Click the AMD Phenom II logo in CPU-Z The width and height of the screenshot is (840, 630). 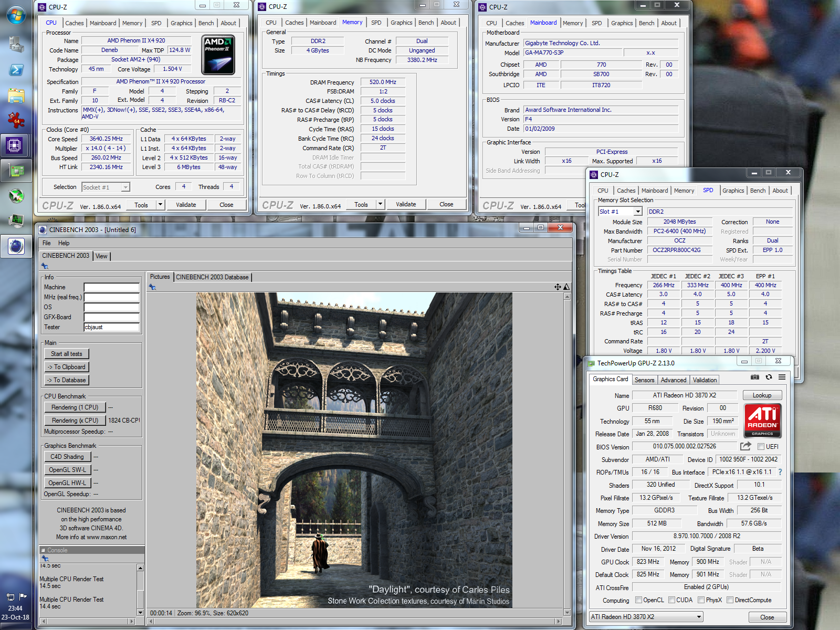pos(218,55)
